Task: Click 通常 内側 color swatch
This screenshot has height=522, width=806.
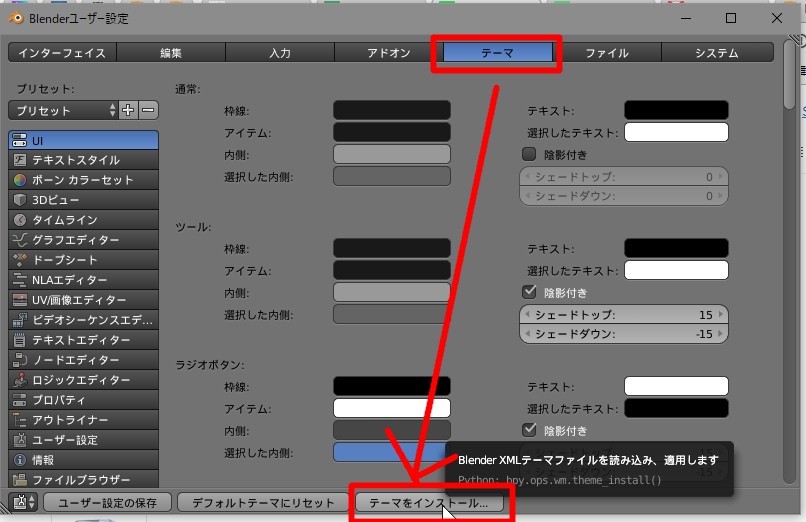Action: [392, 154]
